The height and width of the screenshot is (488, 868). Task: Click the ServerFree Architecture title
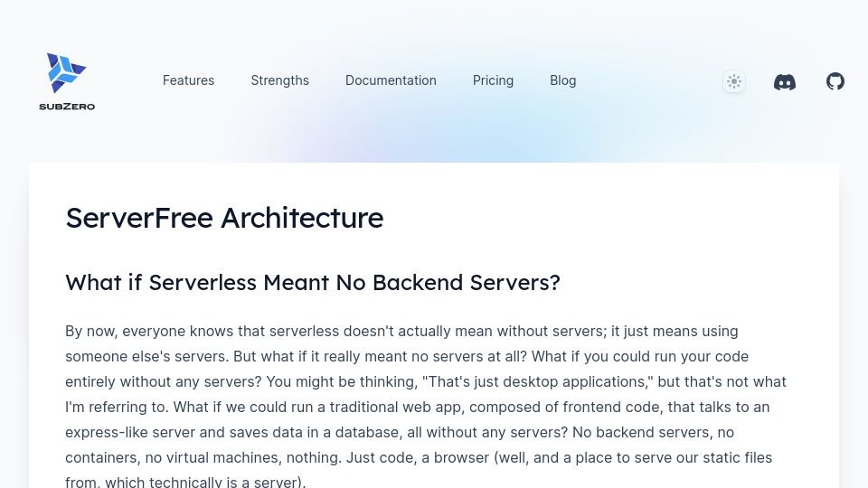point(224,218)
